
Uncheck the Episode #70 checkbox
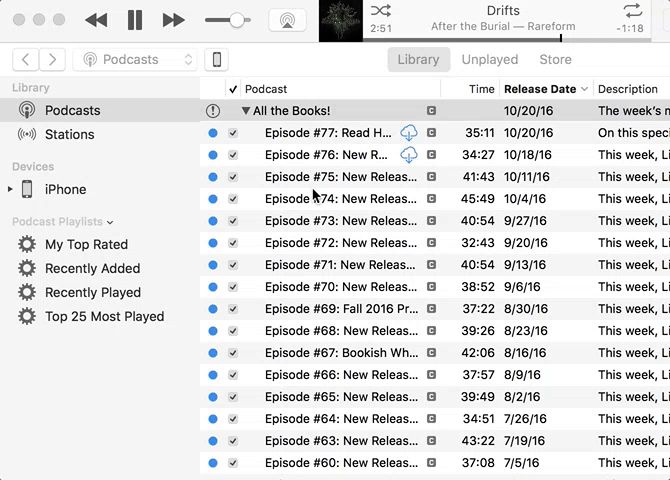click(x=233, y=287)
